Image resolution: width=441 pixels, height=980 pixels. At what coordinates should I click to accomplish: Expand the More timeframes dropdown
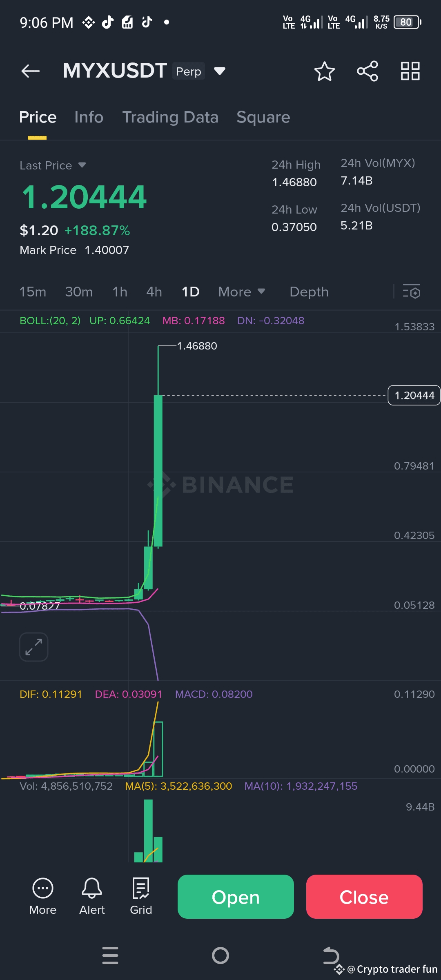[242, 292]
